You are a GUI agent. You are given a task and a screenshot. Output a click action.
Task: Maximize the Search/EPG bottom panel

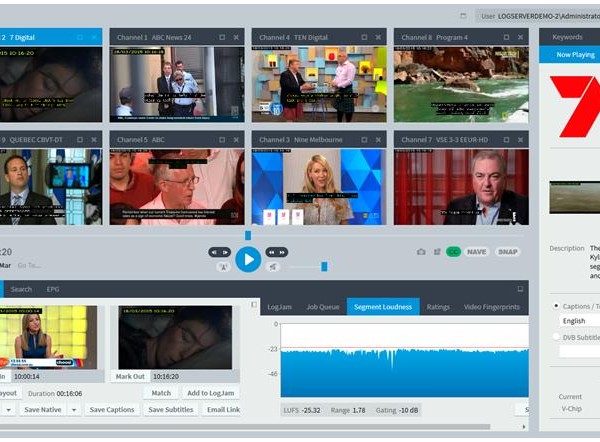point(520,289)
